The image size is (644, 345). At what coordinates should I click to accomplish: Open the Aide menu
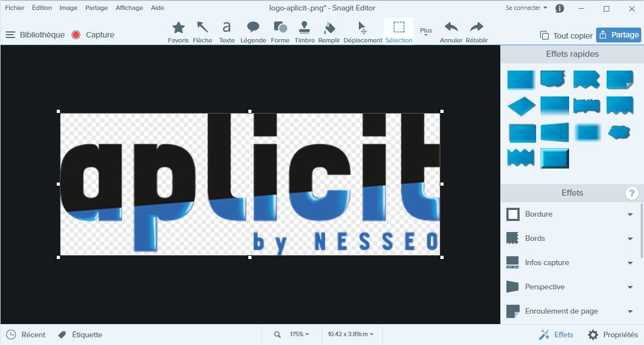click(x=157, y=8)
